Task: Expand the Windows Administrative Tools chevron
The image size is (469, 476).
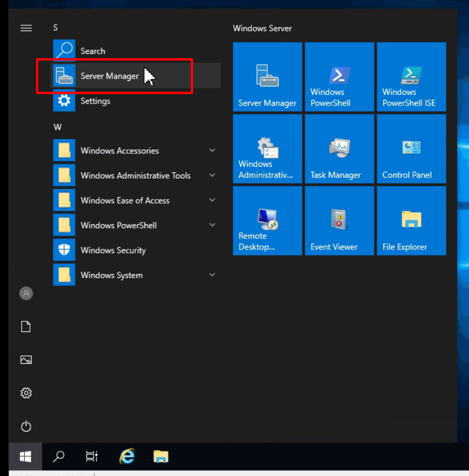Action: tap(212, 175)
